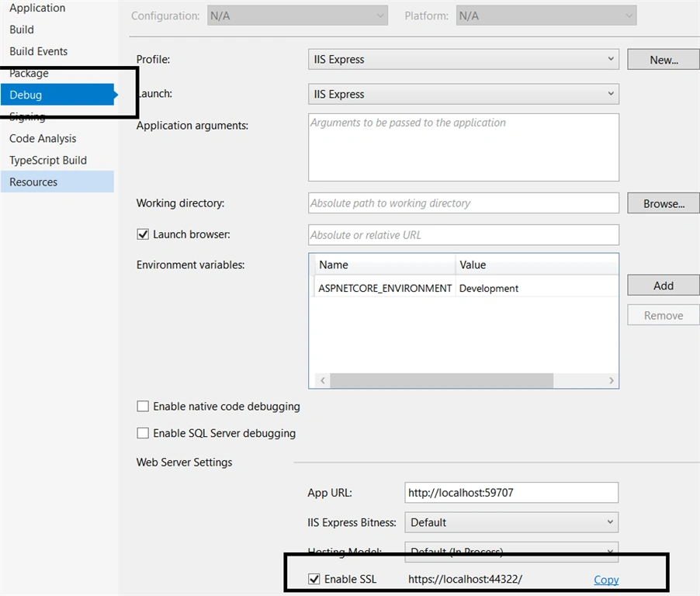Open the Hosting Model dropdown

point(511,552)
